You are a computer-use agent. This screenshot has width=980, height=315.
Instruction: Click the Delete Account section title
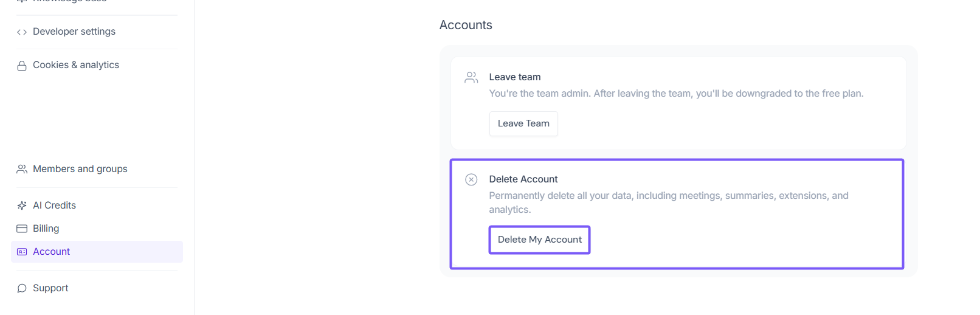pos(523,179)
